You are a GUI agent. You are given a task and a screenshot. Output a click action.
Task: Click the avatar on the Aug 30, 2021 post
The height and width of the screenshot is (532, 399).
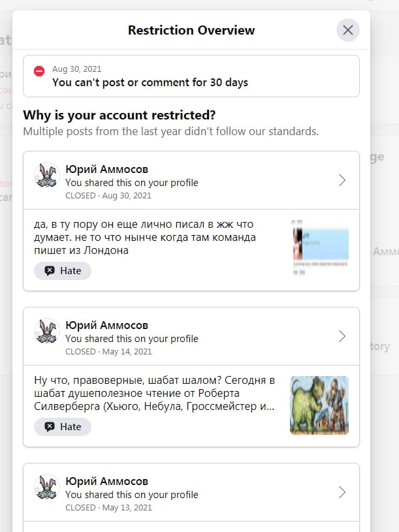pos(47,175)
